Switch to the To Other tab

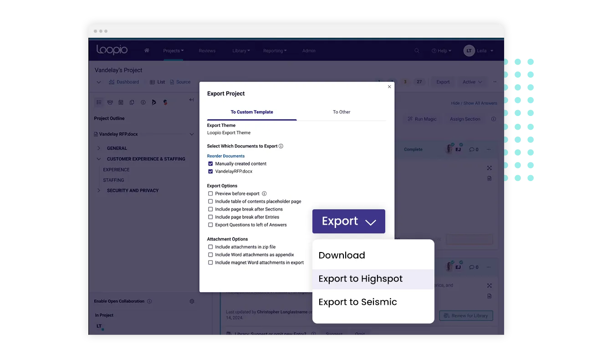[341, 112]
